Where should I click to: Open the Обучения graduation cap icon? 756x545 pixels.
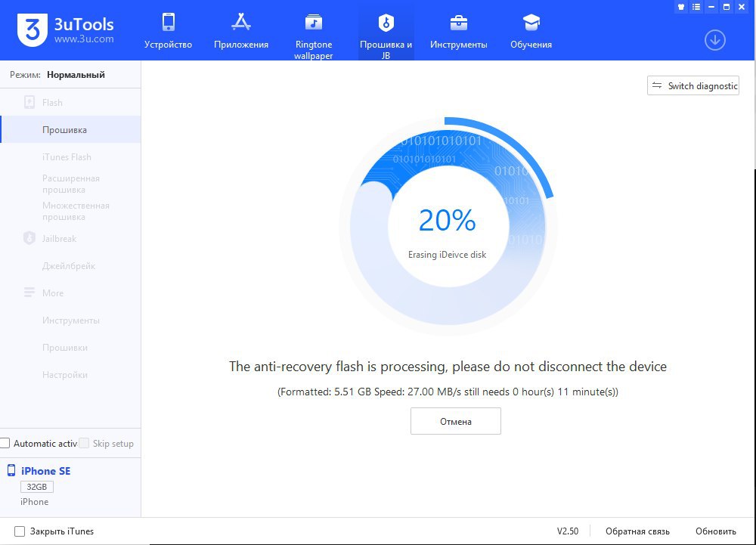pyautogui.click(x=531, y=22)
